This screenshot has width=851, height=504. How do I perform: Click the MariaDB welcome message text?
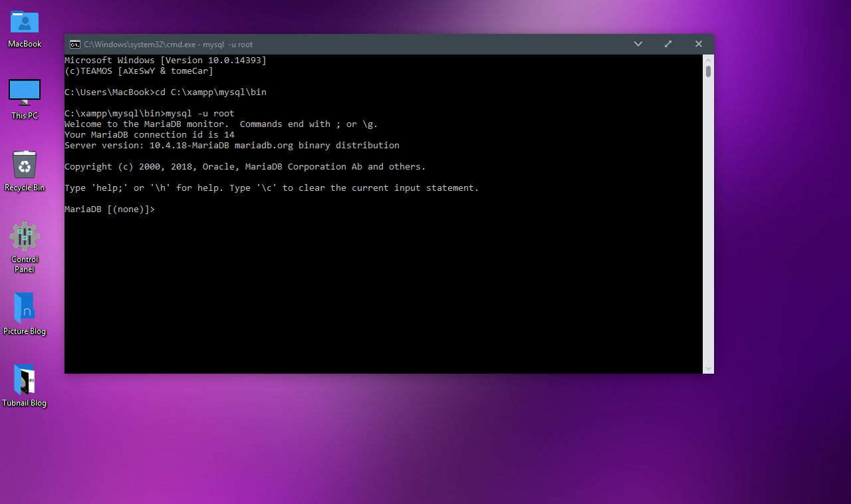[x=221, y=124]
